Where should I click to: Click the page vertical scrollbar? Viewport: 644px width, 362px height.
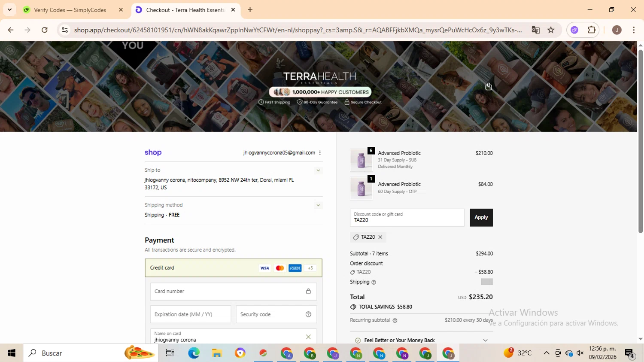tap(640, 142)
